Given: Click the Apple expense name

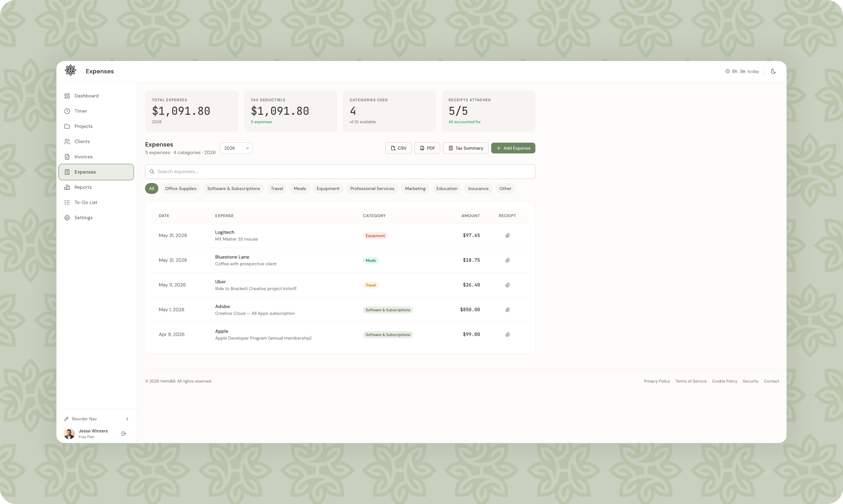Looking at the screenshot, I should click(222, 332).
